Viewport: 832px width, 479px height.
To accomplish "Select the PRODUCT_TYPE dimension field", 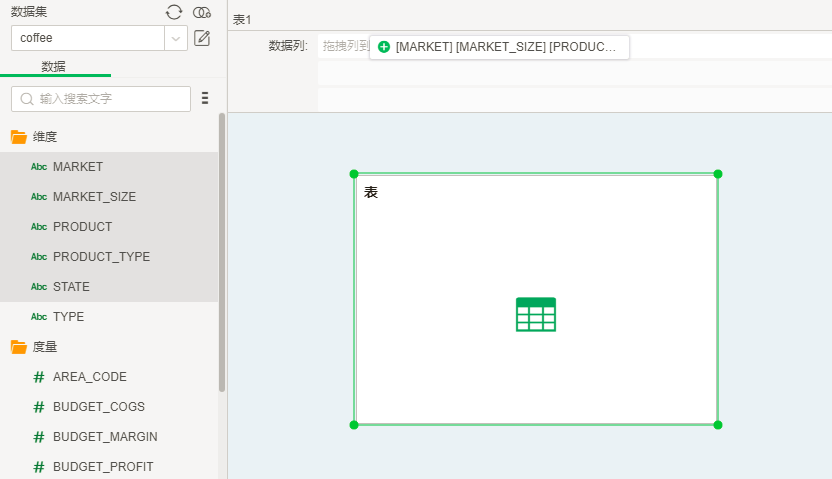I will click(x=101, y=257).
